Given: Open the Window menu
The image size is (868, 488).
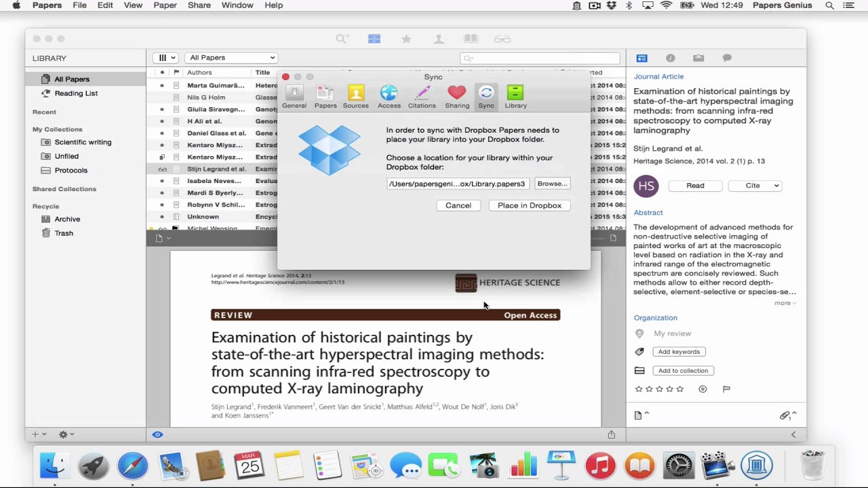Looking at the screenshot, I should [237, 5].
